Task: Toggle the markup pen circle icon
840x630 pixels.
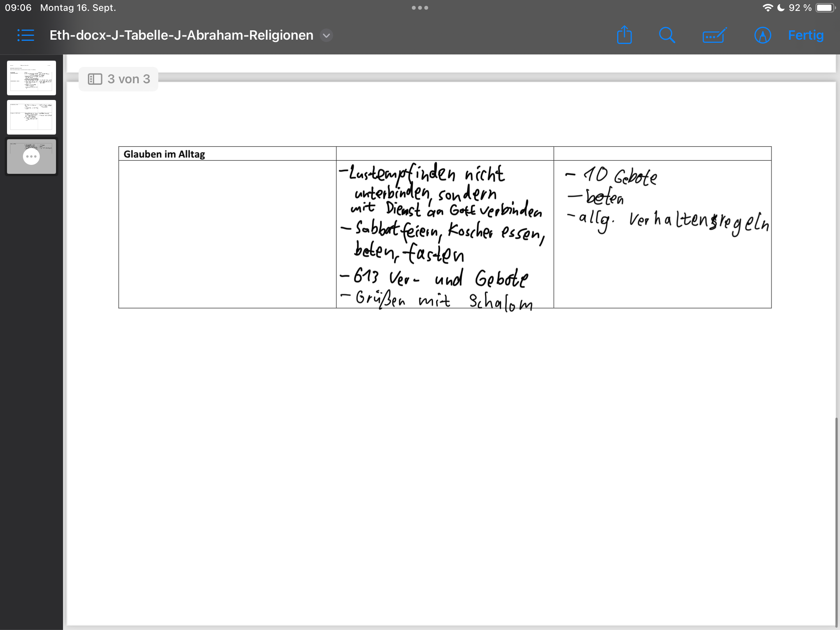Action: click(x=762, y=35)
